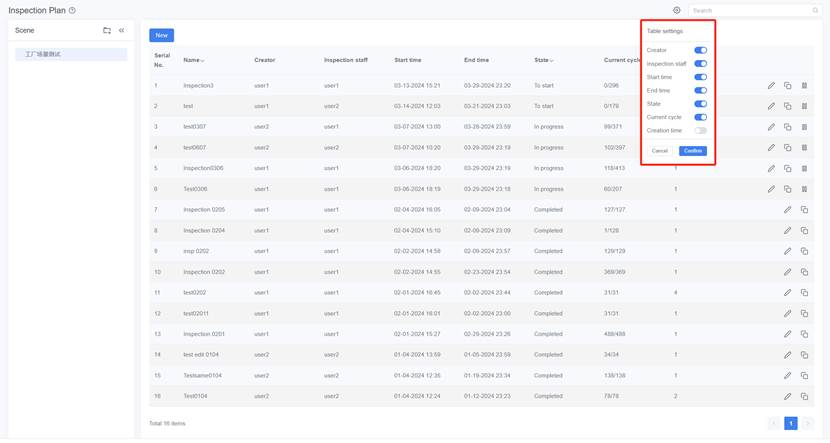This screenshot has width=830, height=443.
Task: Click the folder icon in Scene panel
Action: [x=107, y=31]
